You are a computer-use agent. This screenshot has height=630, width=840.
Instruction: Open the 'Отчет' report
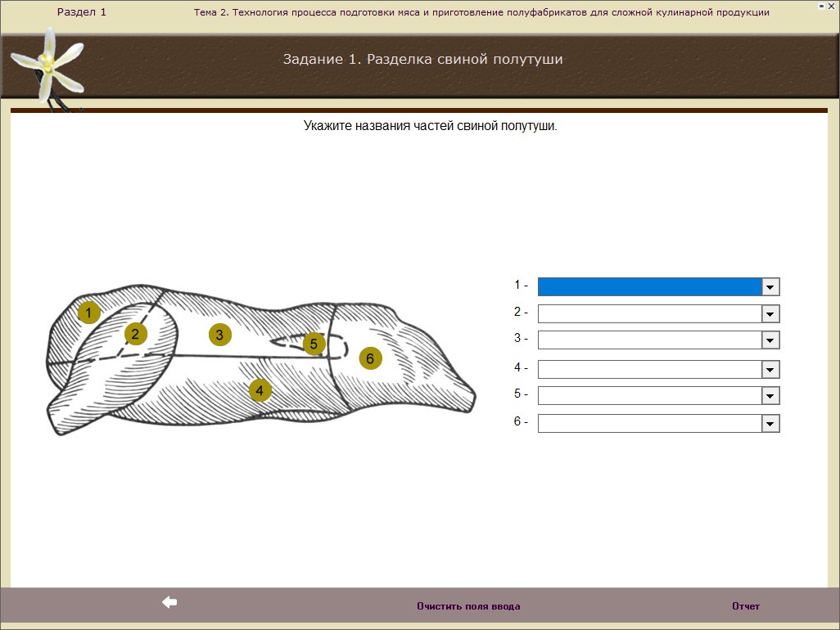point(745,606)
